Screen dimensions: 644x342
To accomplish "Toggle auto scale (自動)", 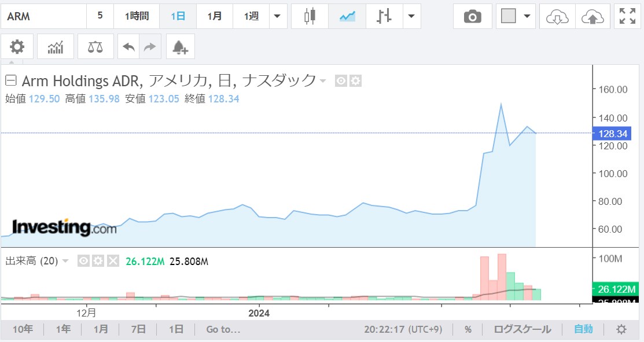I will (583, 329).
